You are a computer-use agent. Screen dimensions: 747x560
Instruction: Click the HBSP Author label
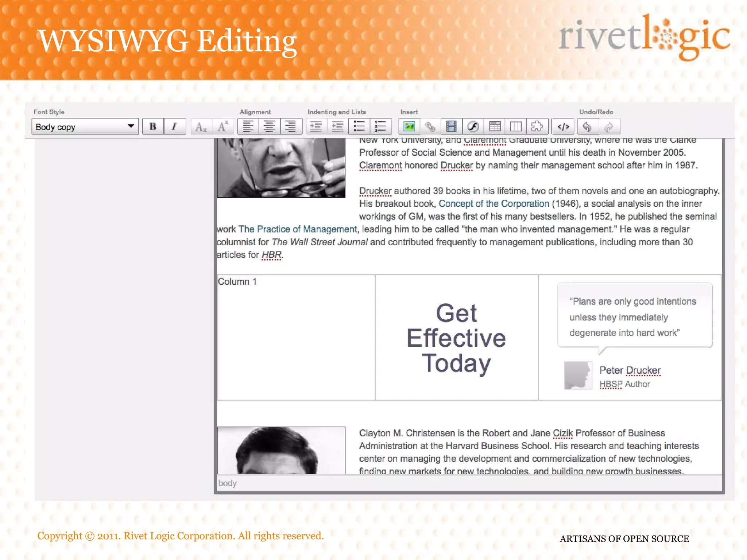(x=624, y=384)
